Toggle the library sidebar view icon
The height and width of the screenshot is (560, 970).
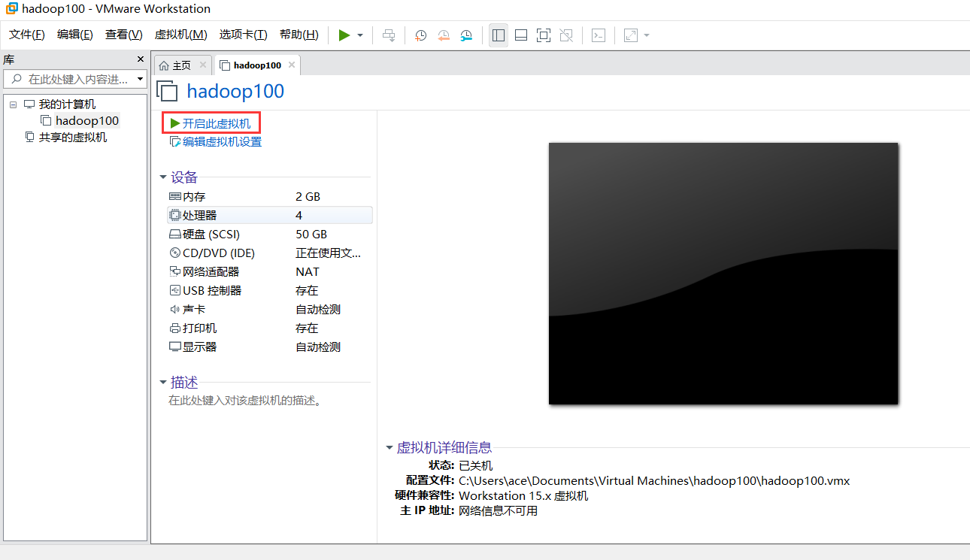[498, 35]
